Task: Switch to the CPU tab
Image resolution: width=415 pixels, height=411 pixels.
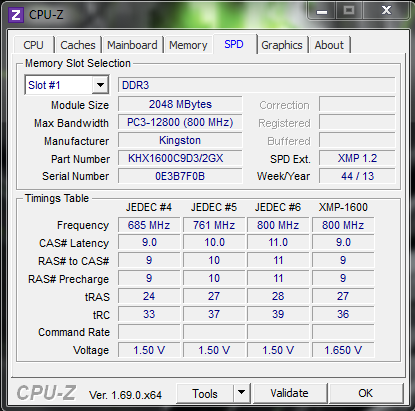Action: [34, 45]
